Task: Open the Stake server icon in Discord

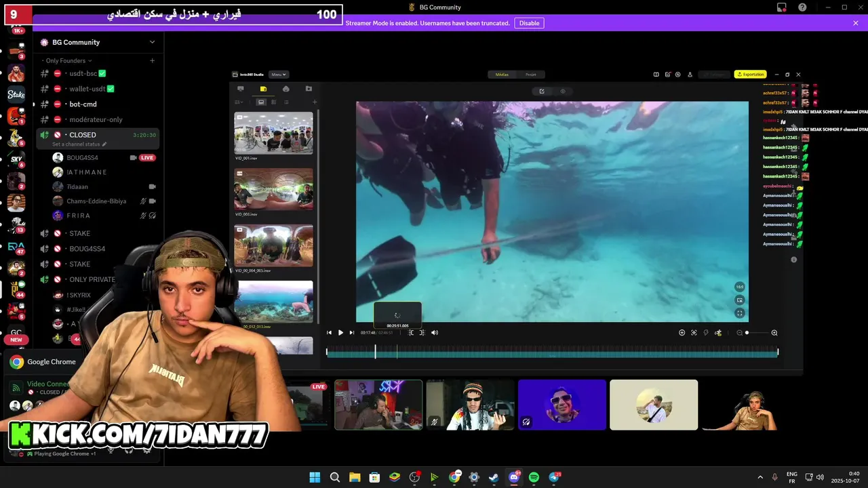Action: pyautogui.click(x=16, y=94)
